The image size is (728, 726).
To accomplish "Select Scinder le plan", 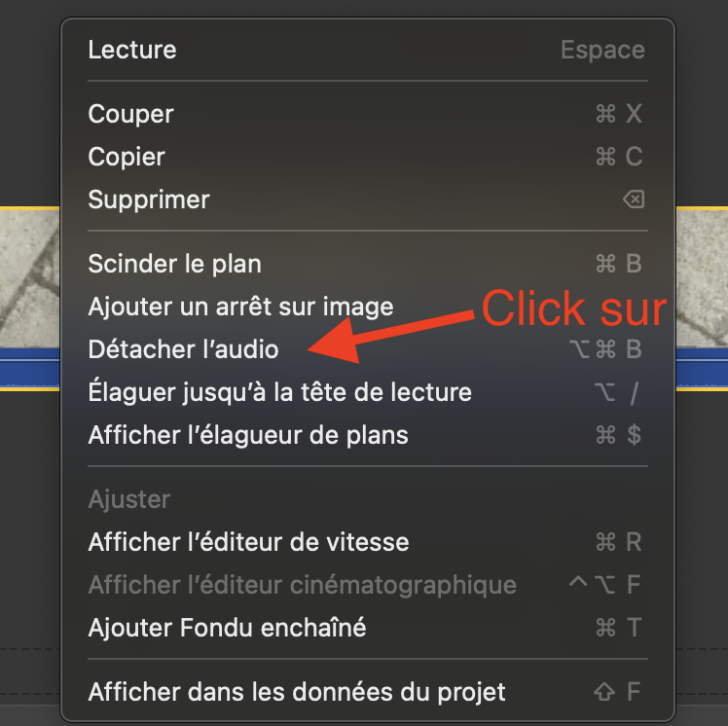I will (174, 264).
